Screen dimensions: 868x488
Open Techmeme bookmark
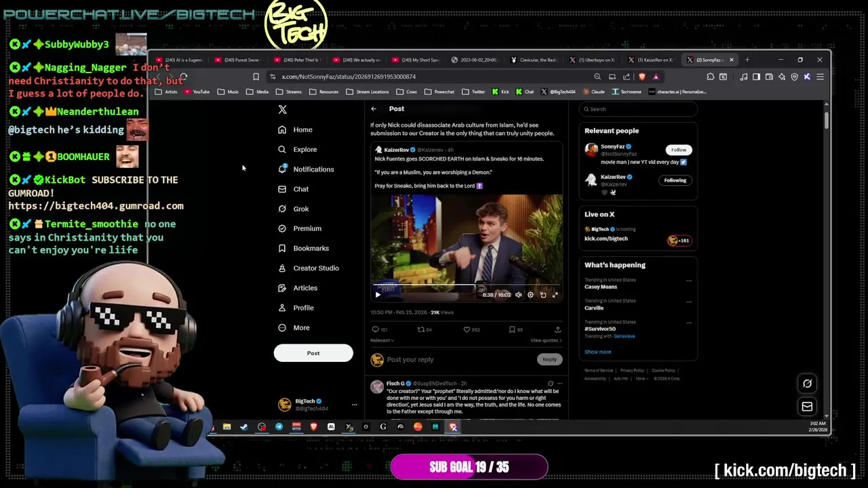(626, 91)
